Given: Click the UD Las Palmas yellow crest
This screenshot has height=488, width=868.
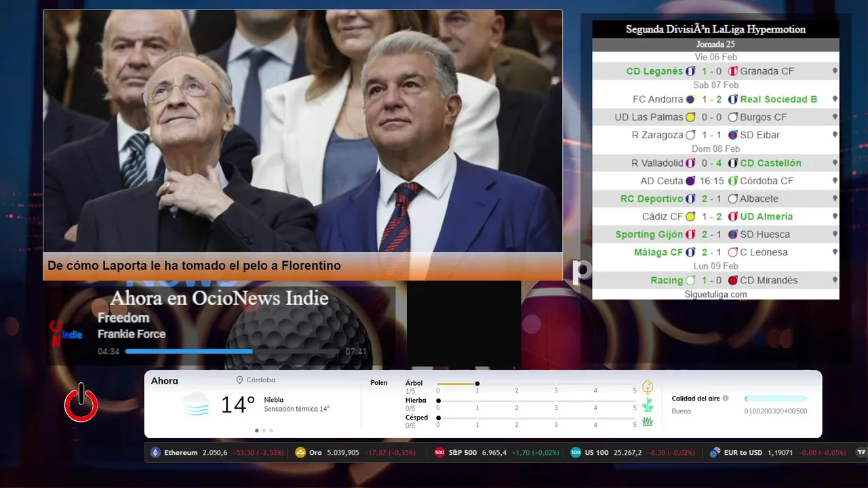Looking at the screenshot, I should pyautogui.click(x=690, y=117).
